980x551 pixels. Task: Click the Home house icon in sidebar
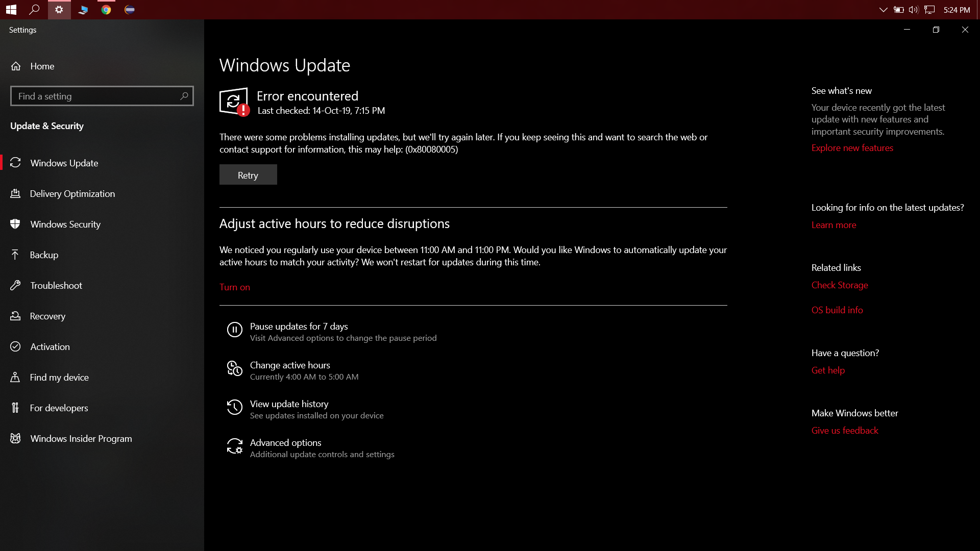coord(16,66)
